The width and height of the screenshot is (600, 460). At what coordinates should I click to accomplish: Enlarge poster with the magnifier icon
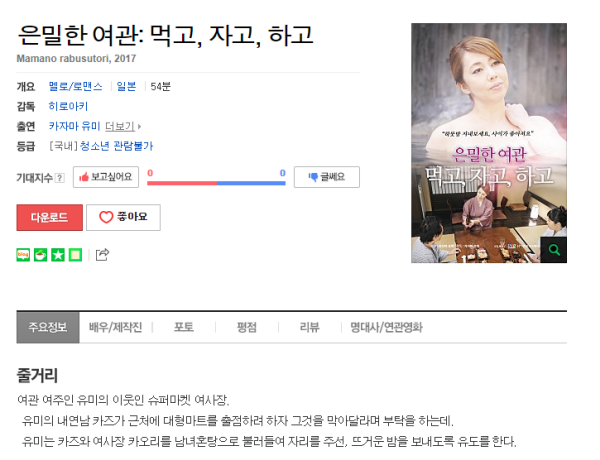[553, 250]
